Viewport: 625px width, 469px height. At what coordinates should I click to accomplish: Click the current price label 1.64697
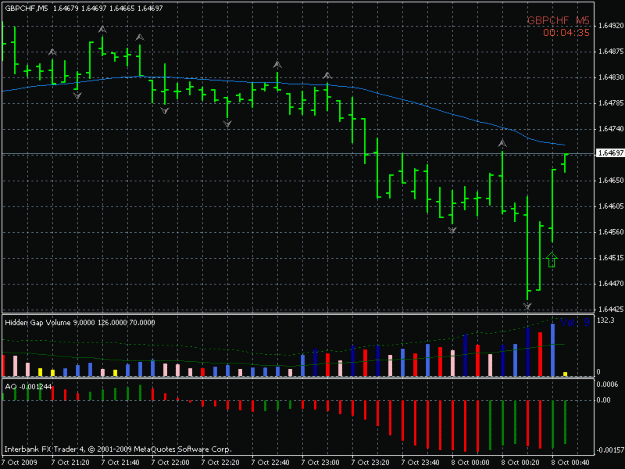click(609, 153)
